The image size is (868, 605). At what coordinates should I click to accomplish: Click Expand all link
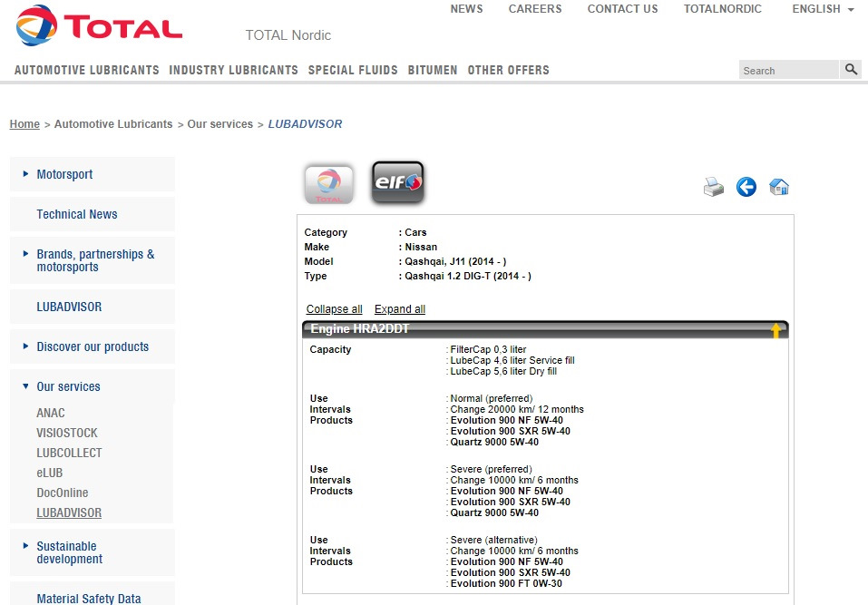point(400,309)
